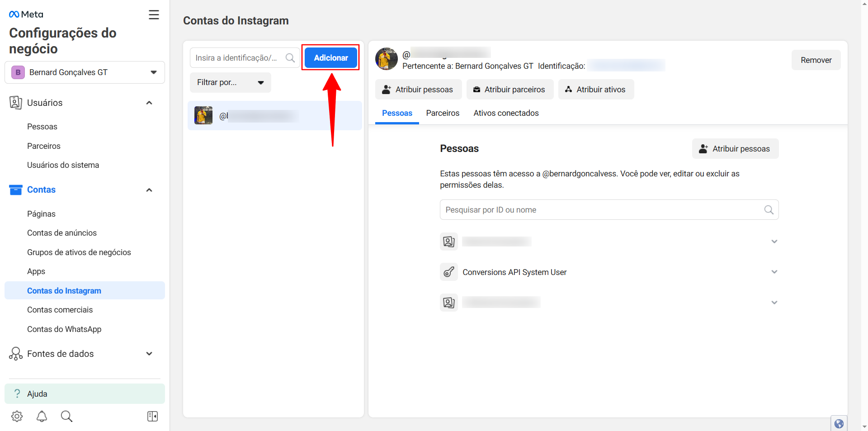Switch to Ativos conectados tab

click(506, 113)
